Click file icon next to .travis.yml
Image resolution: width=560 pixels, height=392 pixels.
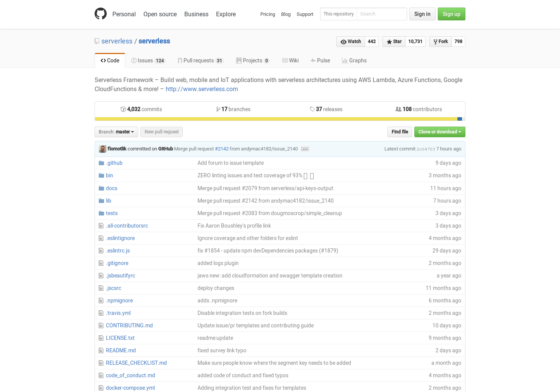101,313
